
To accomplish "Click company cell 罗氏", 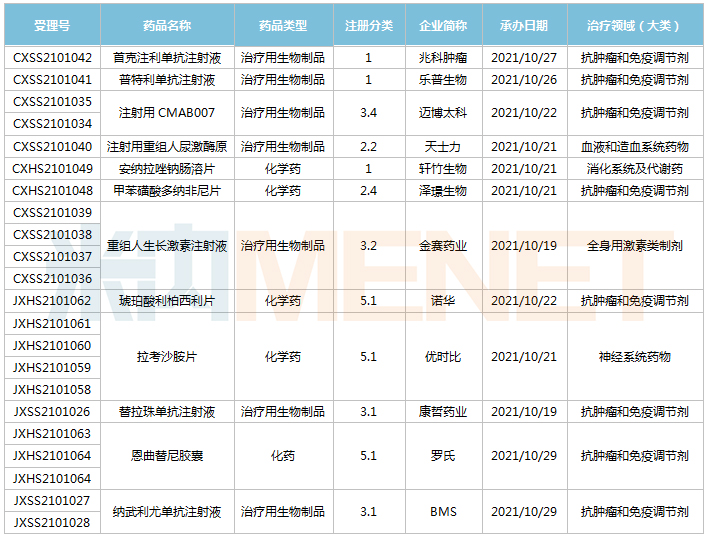I will click(444, 456).
